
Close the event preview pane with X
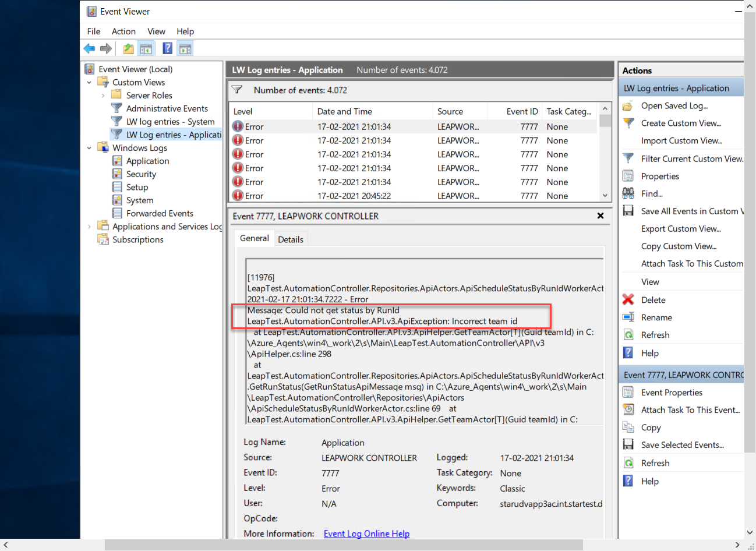tap(600, 216)
